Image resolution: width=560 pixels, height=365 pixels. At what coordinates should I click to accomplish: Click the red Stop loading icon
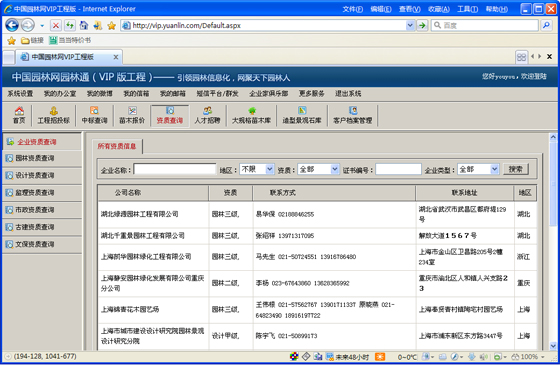56,25
